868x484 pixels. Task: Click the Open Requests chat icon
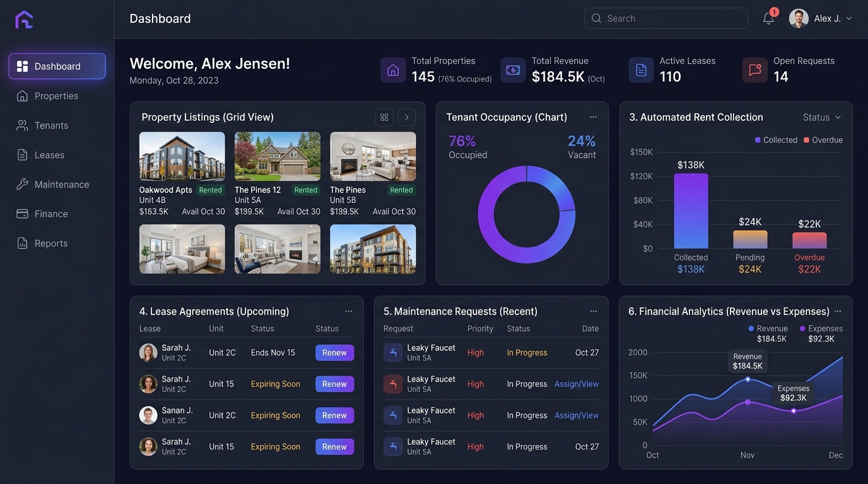(754, 70)
